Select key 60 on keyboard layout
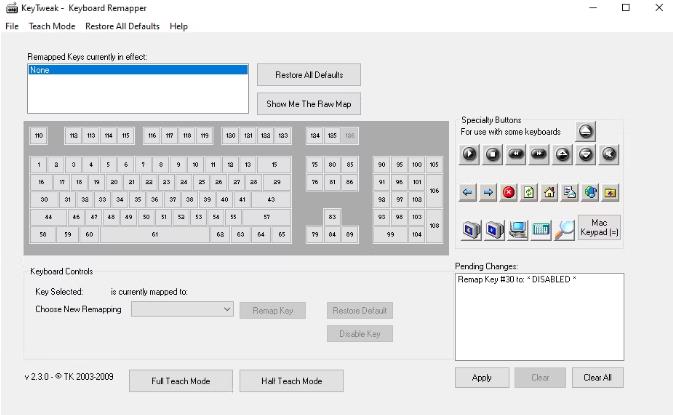Screen dimensions: 673x415 [89, 234]
